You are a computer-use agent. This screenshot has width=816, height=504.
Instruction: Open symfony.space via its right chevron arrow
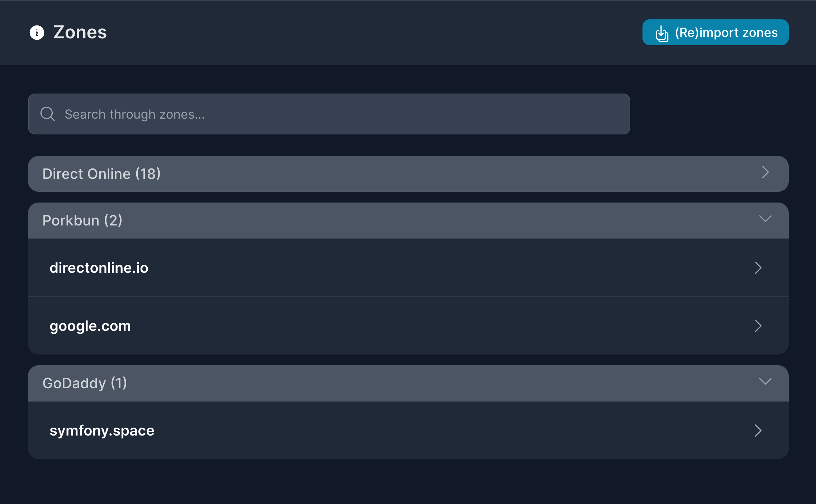[x=758, y=431]
